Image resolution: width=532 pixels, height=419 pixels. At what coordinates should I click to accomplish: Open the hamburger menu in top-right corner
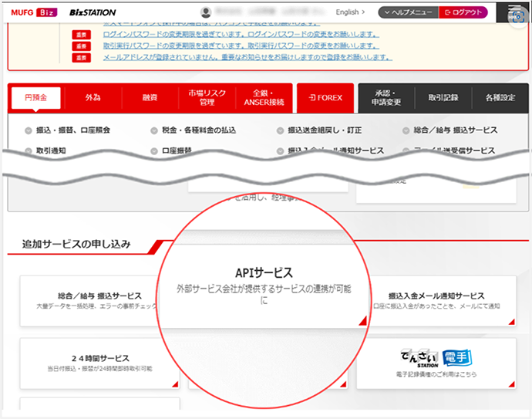point(514,13)
